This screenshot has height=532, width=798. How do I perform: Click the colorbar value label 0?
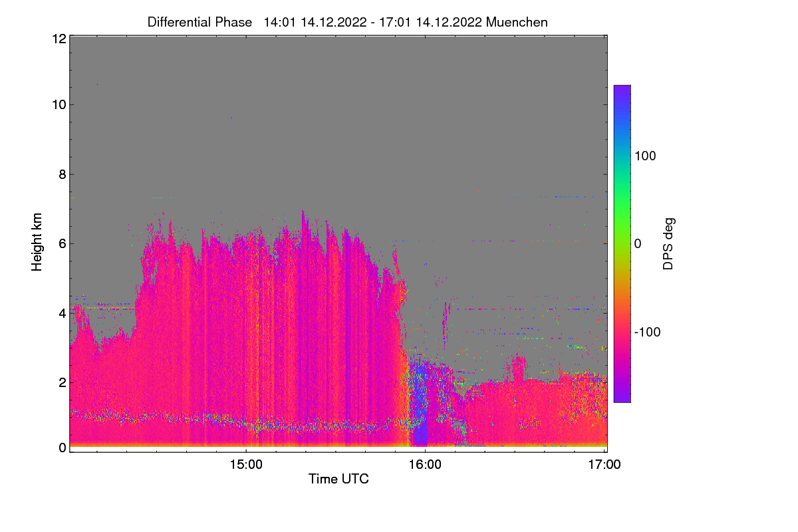pyautogui.click(x=638, y=243)
